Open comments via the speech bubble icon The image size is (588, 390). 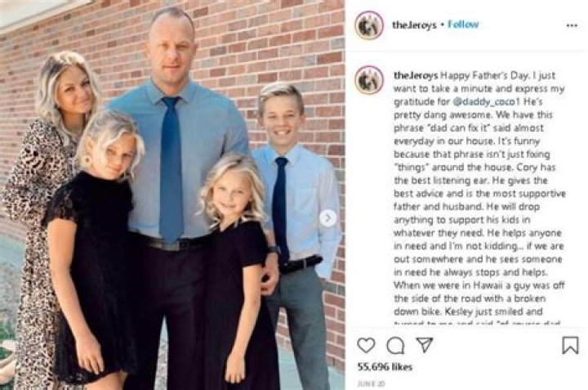[395, 345]
